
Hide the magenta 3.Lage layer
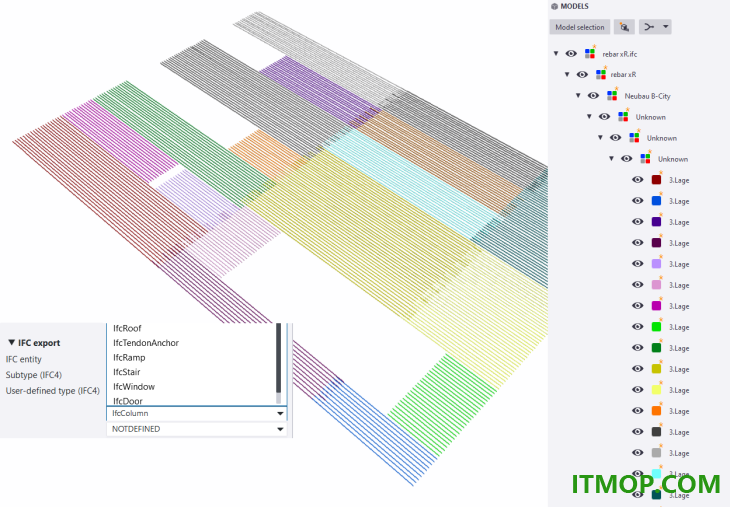637,306
